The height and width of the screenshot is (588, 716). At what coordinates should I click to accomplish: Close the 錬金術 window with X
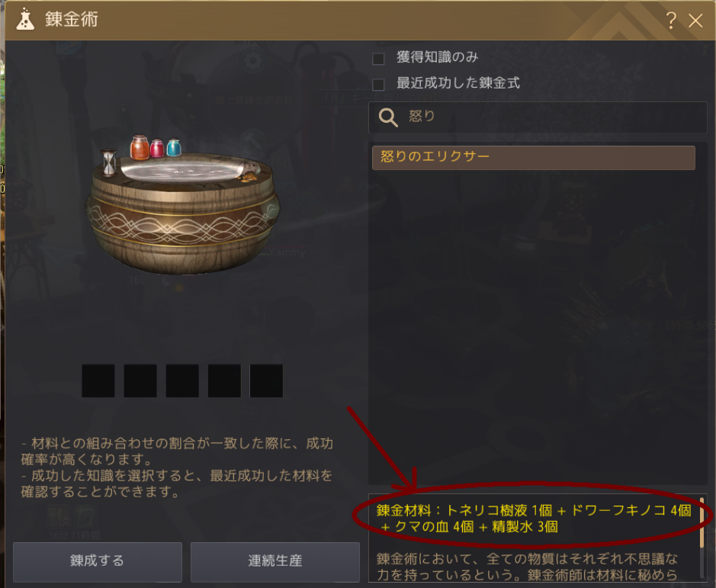click(695, 20)
